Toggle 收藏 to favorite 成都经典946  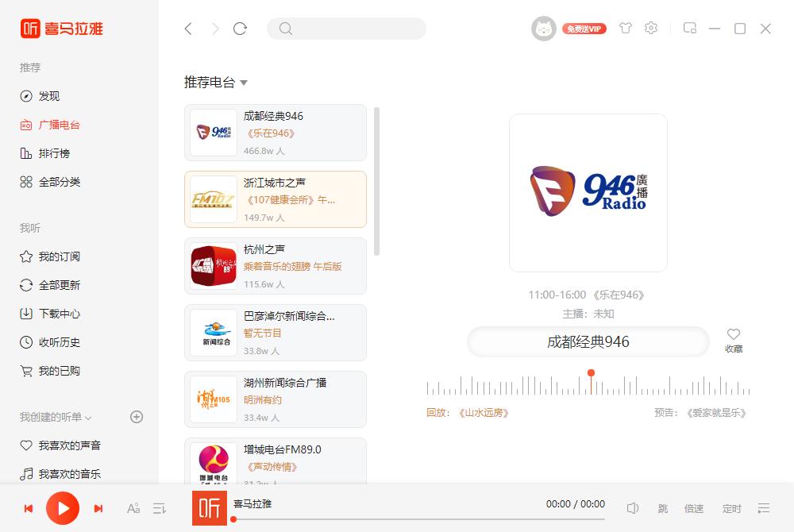coord(733,339)
